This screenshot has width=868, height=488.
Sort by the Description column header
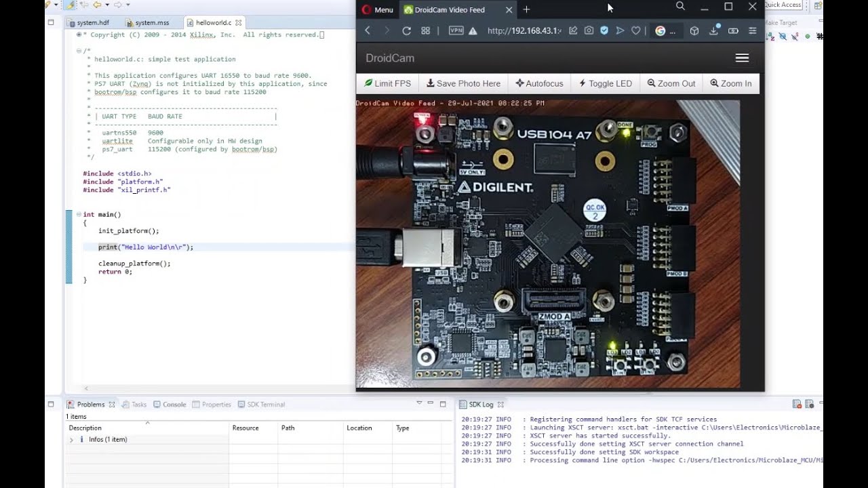(147, 428)
